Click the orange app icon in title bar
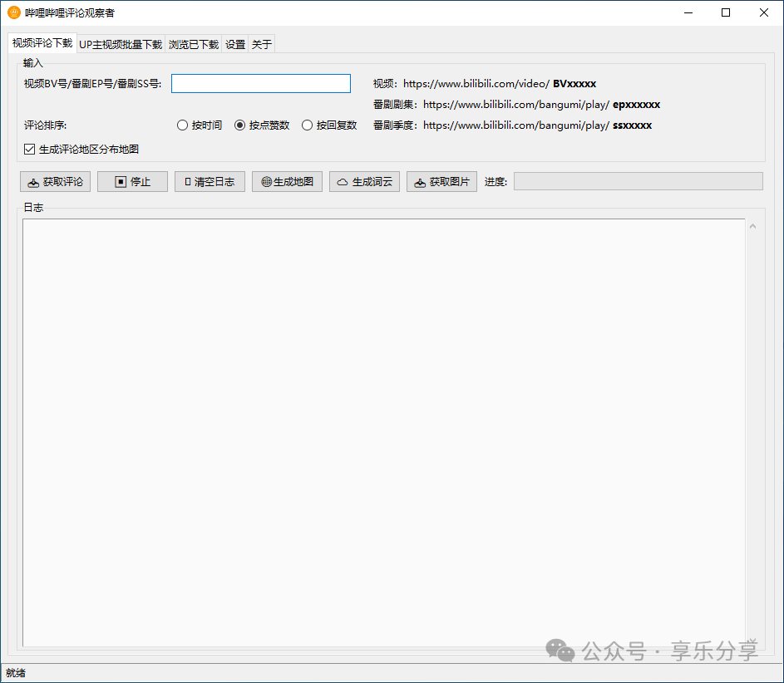Image resolution: width=784 pixels, height=683 pixels. 13,12
